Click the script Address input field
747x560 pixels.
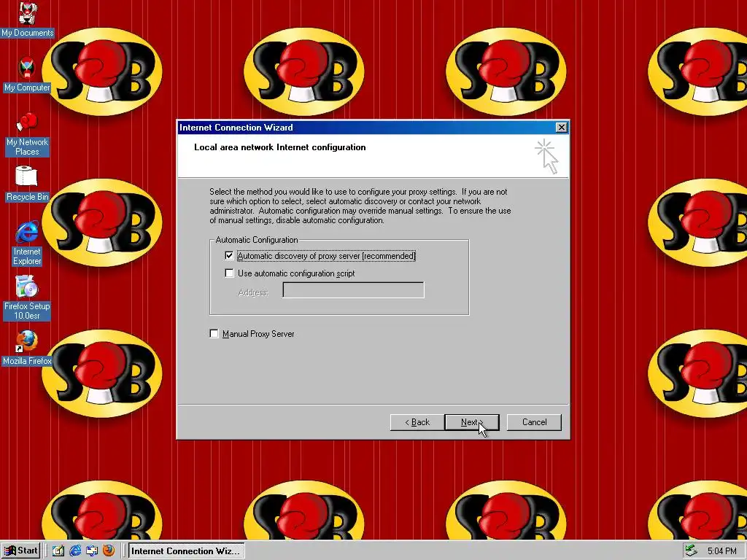353,290
